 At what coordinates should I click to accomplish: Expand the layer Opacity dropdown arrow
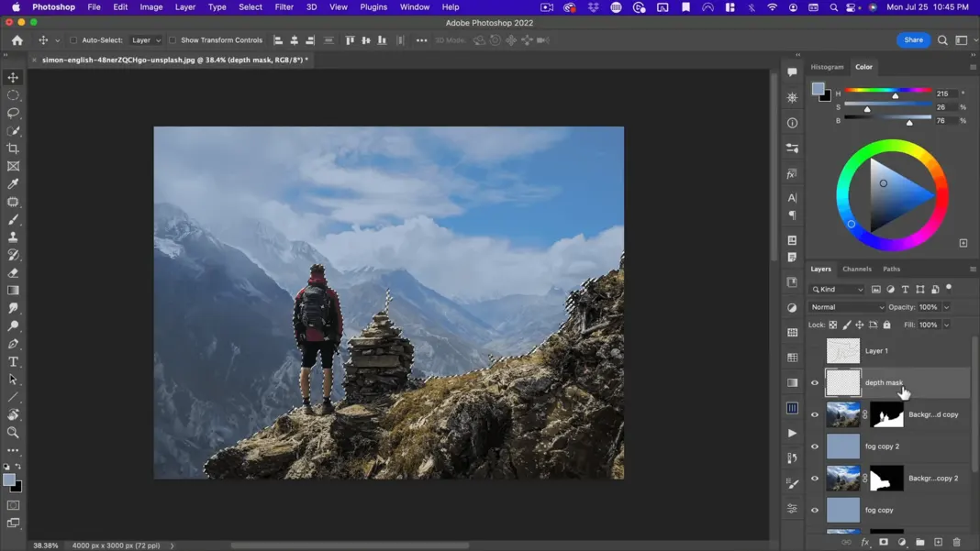[946, 307]
